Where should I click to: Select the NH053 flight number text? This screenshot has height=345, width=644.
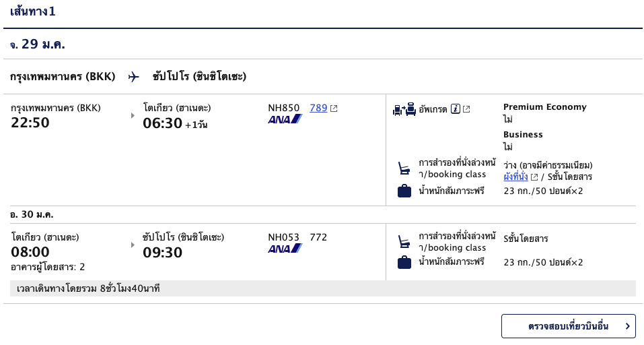tap(284, 237)
